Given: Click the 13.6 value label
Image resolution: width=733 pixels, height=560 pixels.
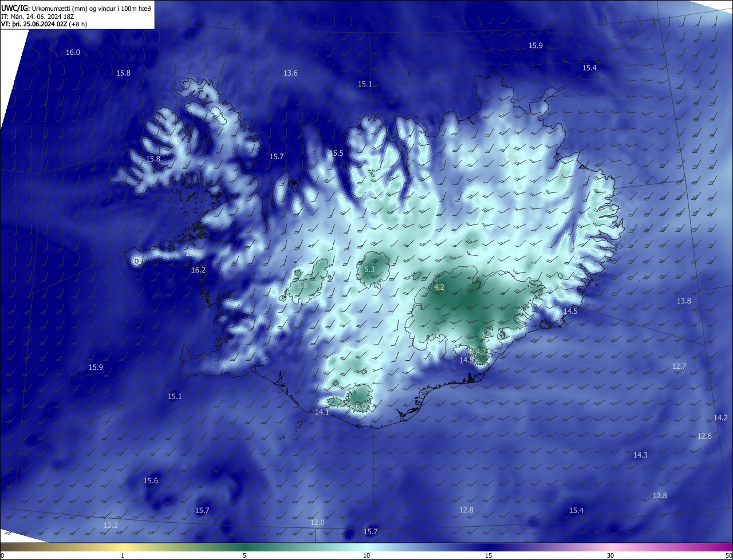Looking at the screenshot, I should coord(290,73).
